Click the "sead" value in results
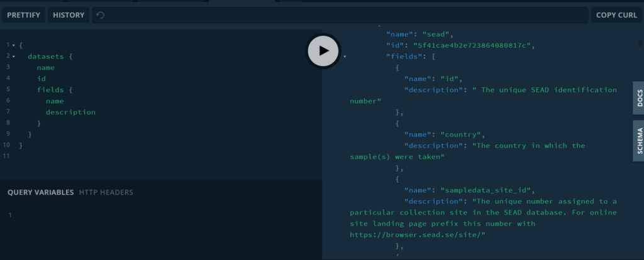This screenshot has height=260, width=644. tap(436, 35)
